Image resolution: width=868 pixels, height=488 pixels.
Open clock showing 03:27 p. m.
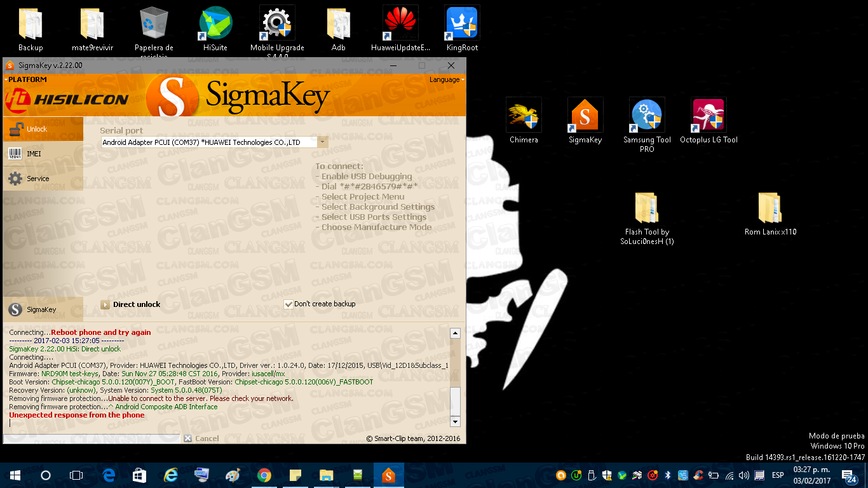pyautogui.click(x=811, y=475)
